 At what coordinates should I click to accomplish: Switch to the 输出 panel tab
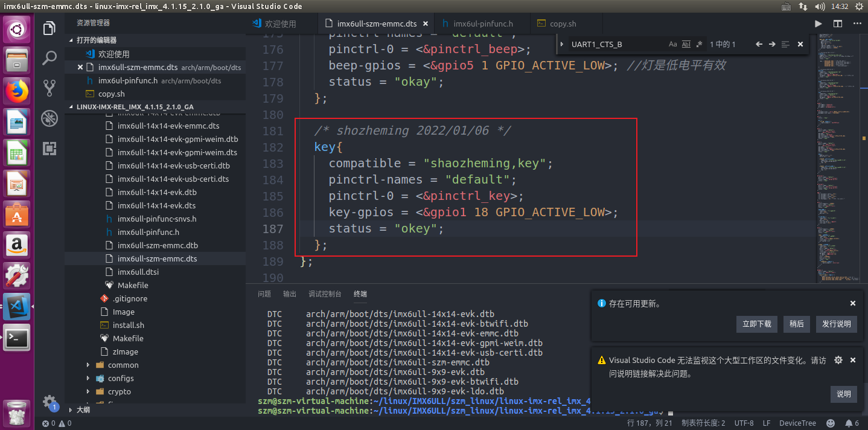point(290,294)
